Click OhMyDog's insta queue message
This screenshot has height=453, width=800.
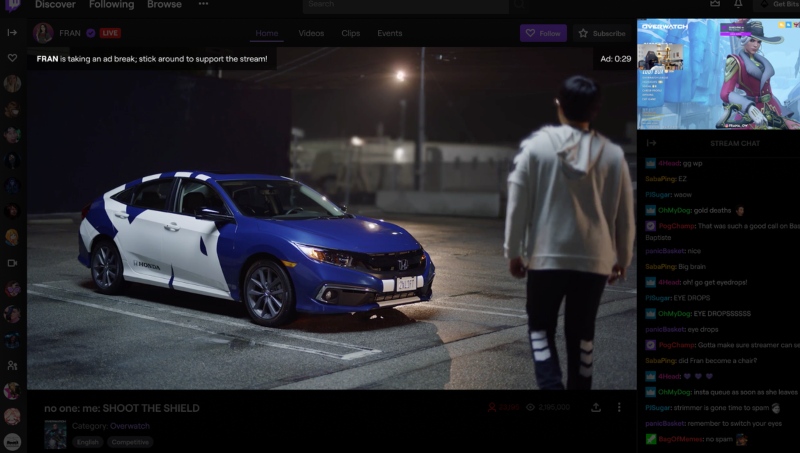[721, 392]
